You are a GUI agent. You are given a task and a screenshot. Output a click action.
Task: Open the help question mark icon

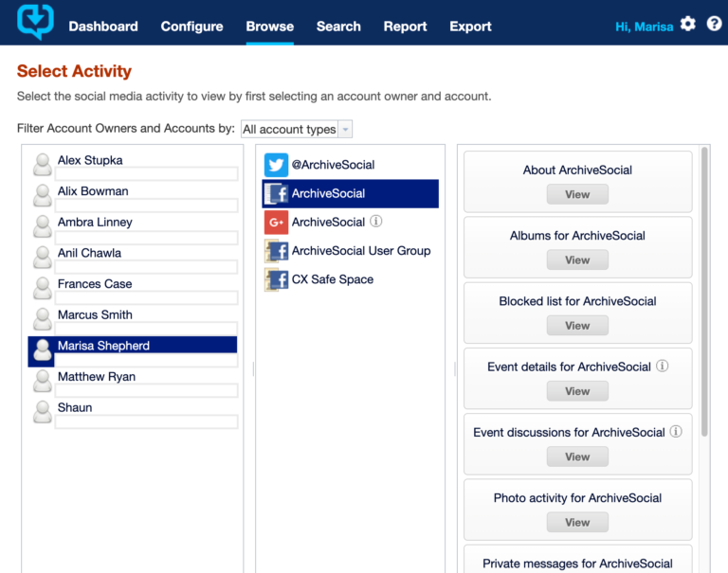(714, 23)
